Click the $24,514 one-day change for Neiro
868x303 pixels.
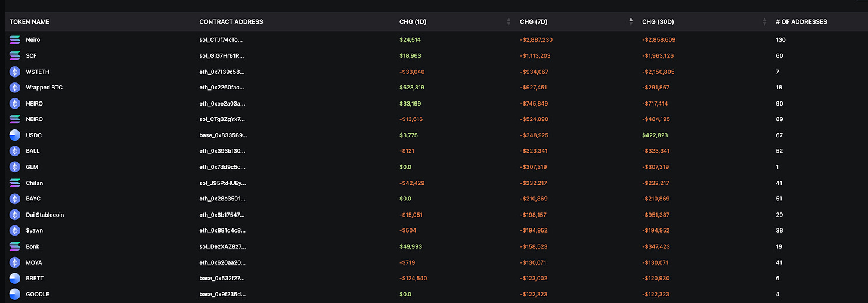[x=410, y=40]
